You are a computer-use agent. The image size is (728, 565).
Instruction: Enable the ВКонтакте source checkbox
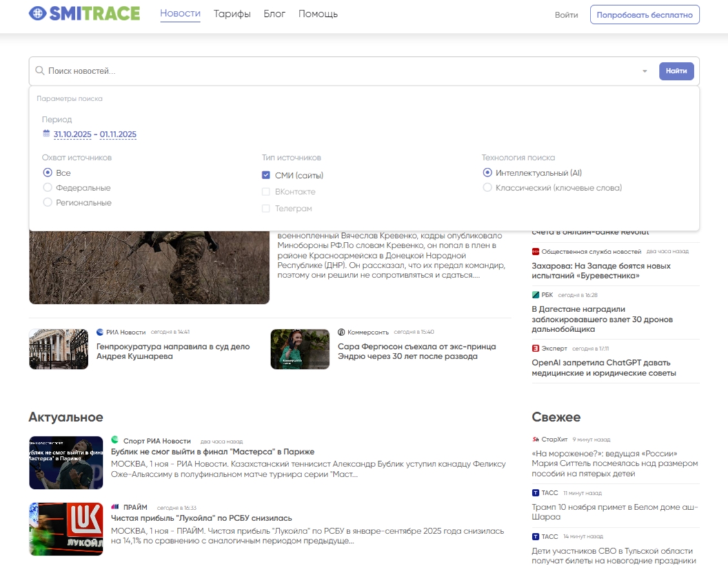pyautogui.click(x=265, y=192)
